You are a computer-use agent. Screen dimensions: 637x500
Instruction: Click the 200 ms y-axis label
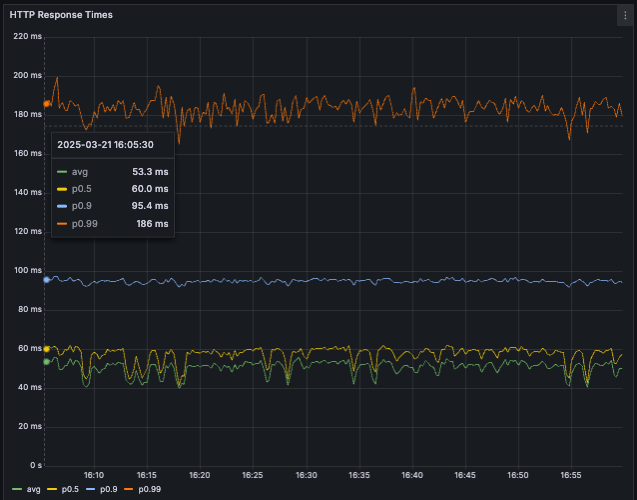click(x=28, y=76)
